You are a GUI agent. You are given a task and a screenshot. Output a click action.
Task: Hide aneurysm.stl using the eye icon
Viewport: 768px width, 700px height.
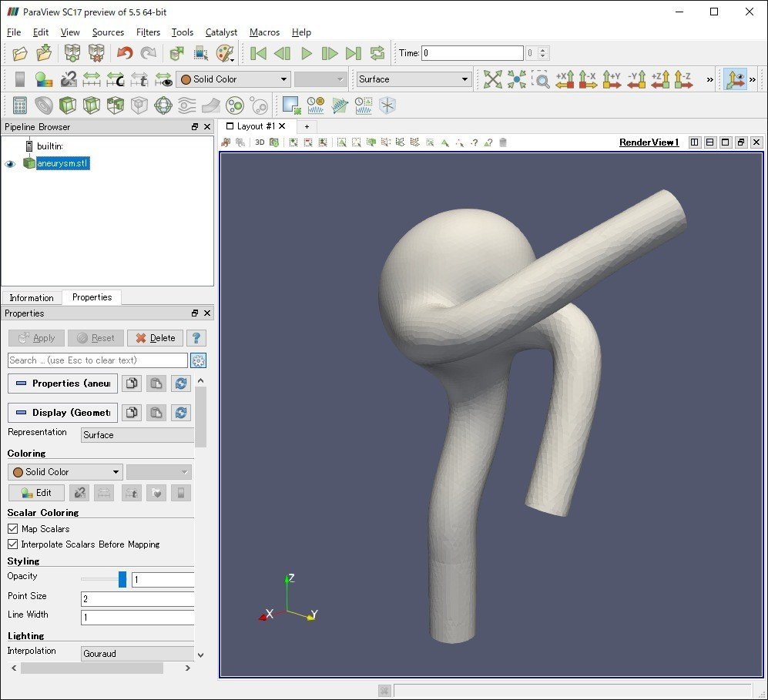pyautogui.click(x=11, y=164)
